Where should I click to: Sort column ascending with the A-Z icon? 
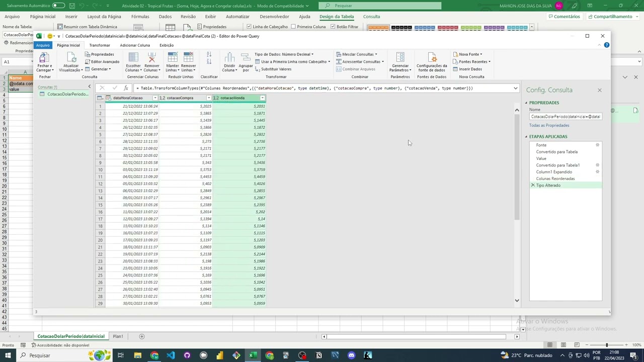pyautogui.click(x=209, y=54)
